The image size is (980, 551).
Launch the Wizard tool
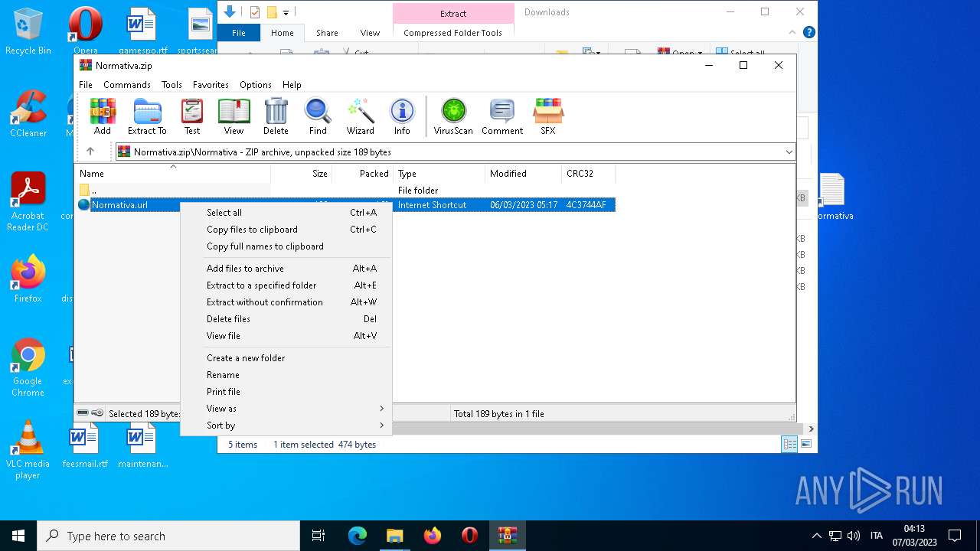360,117
